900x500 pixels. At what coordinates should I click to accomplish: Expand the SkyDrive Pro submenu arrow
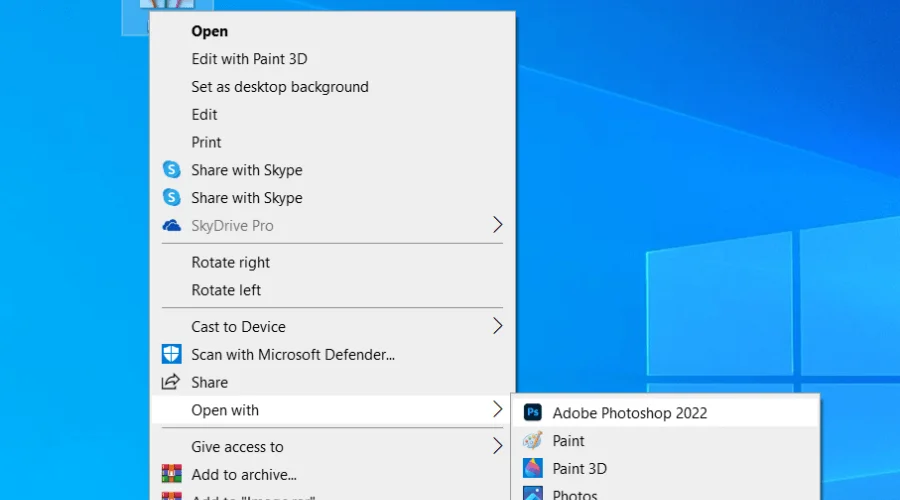[x=497, y=225]
